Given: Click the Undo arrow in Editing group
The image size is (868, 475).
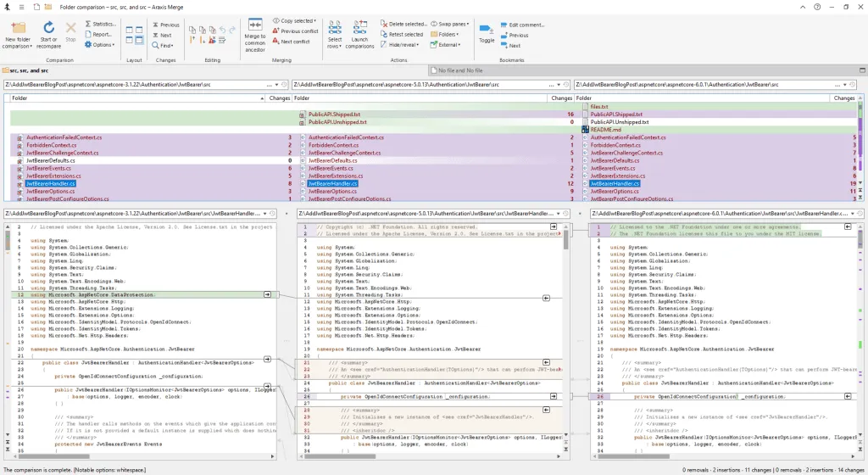Looking at the screenshot, I should (223, 30).
